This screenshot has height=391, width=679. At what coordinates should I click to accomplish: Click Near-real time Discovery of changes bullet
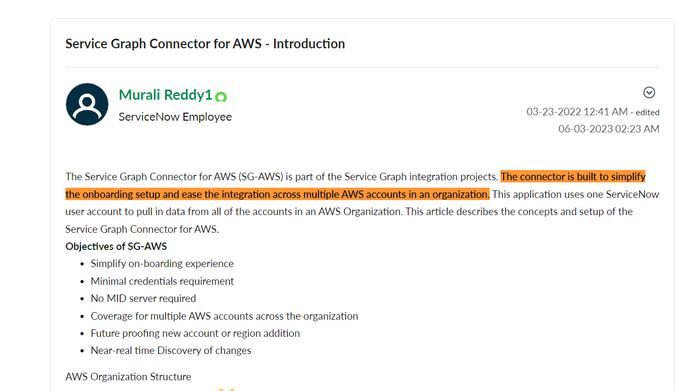(x=171, y=350)
